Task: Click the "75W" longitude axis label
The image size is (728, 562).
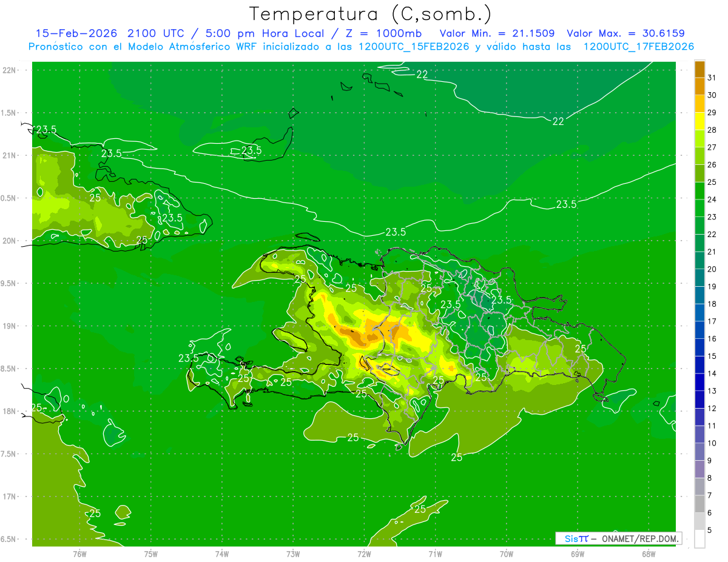Action: tap(151, 554)
